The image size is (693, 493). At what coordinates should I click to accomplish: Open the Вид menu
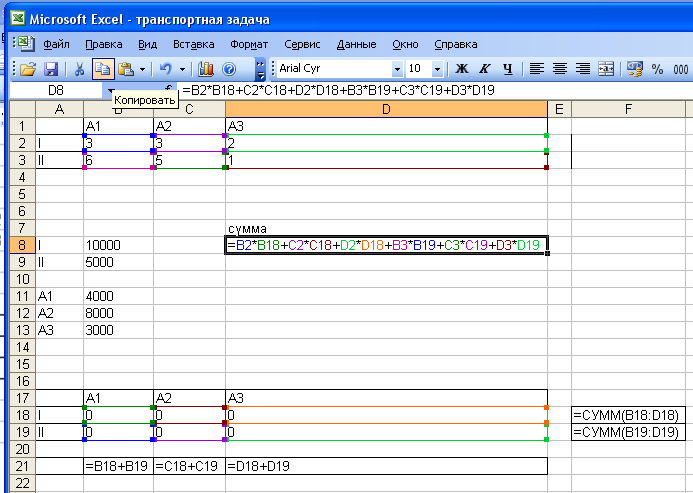pyautogui.click(x=147, y=44)
